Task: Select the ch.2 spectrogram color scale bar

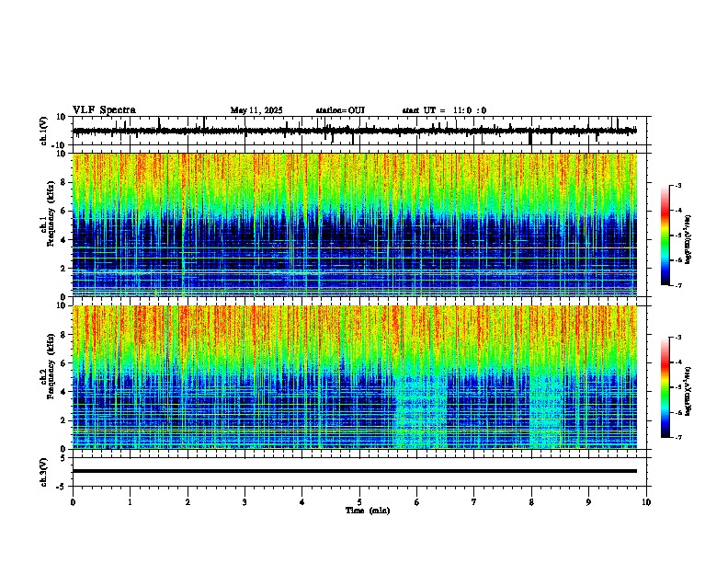Action: pos(665,387)
